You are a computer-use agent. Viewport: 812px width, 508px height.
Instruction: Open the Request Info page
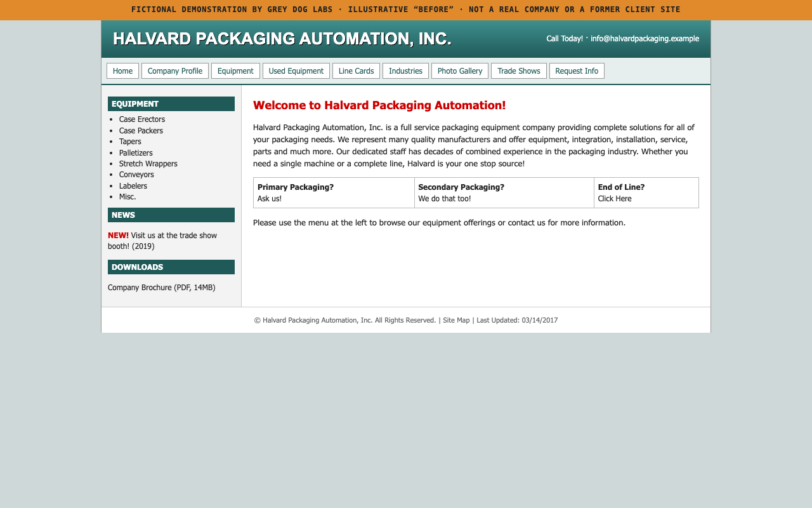tap(577, 71)
